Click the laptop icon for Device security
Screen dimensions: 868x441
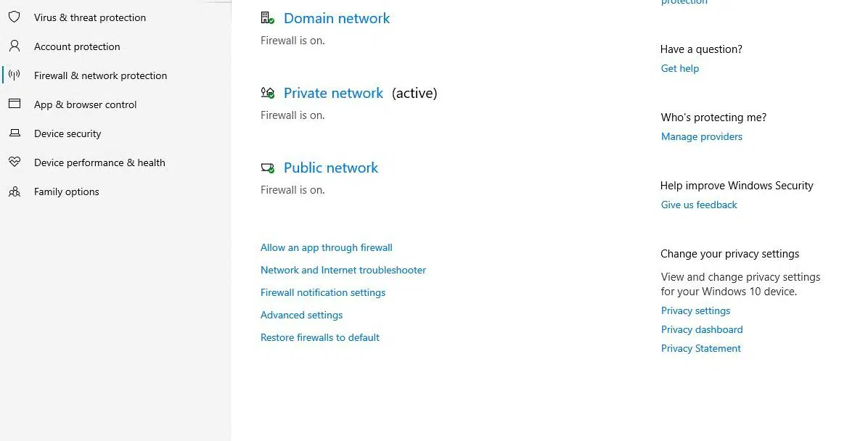[15, 133]
